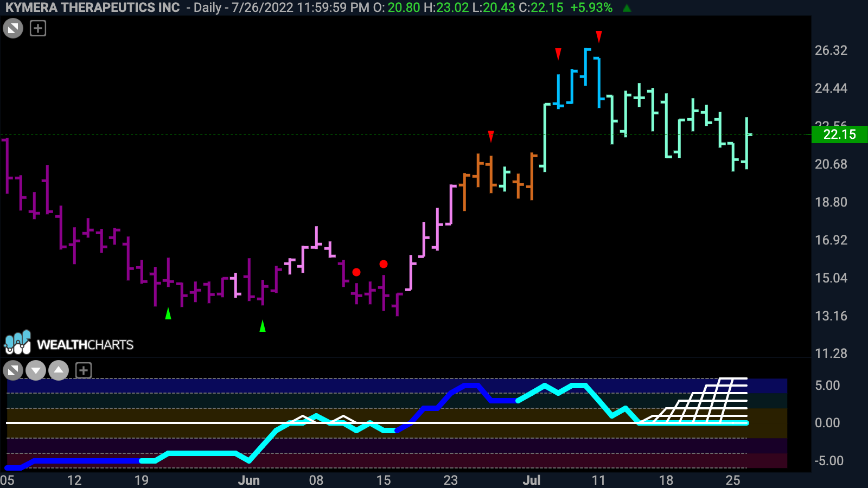Image resolution: width=868 pixels, height=488 pixels.
Task: Click the Daily timeframe text in header
Action: tap(208, 8)
